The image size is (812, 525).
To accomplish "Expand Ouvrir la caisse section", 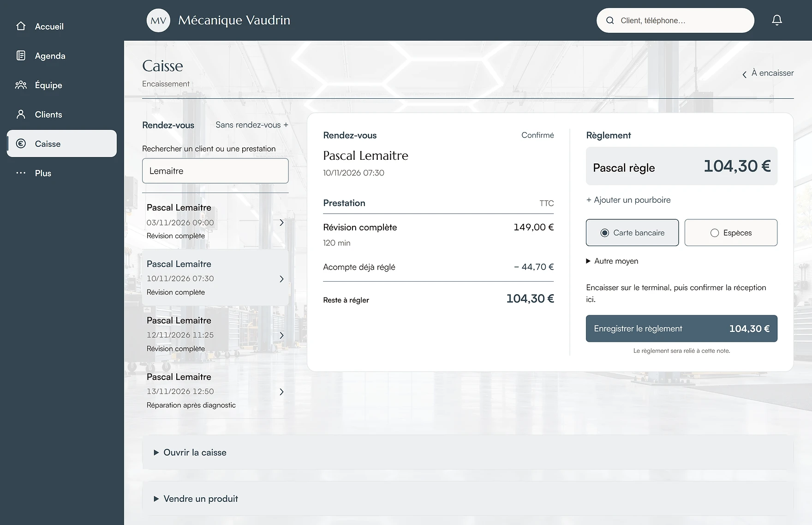I will (x=468, y=453).
